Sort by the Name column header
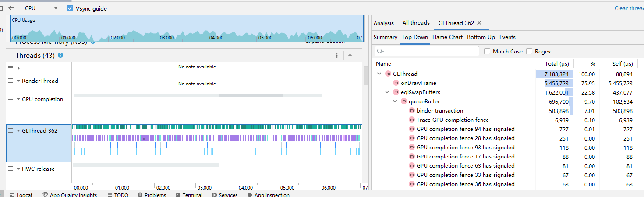644x197 pixels. tap(453, 64)
